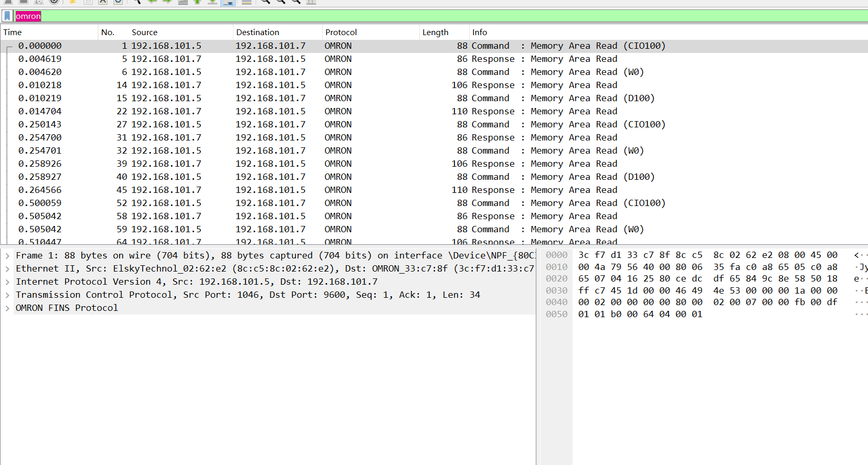The height and width of the screenshot is (465, 868).
Task: Expand the Internet Protocol Version 4 node
Action: pos(7,282)
